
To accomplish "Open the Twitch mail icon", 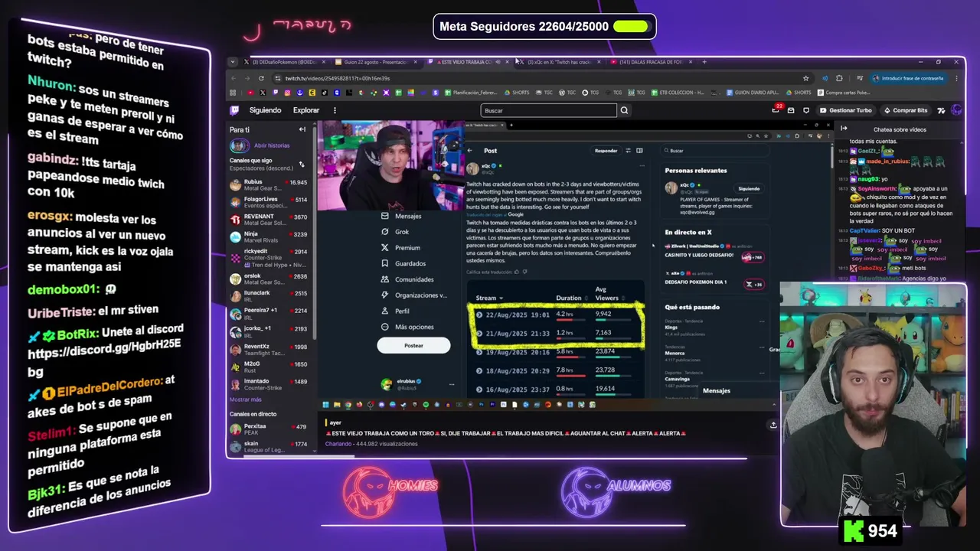I will pyautogui.click(x=791, y=110).
